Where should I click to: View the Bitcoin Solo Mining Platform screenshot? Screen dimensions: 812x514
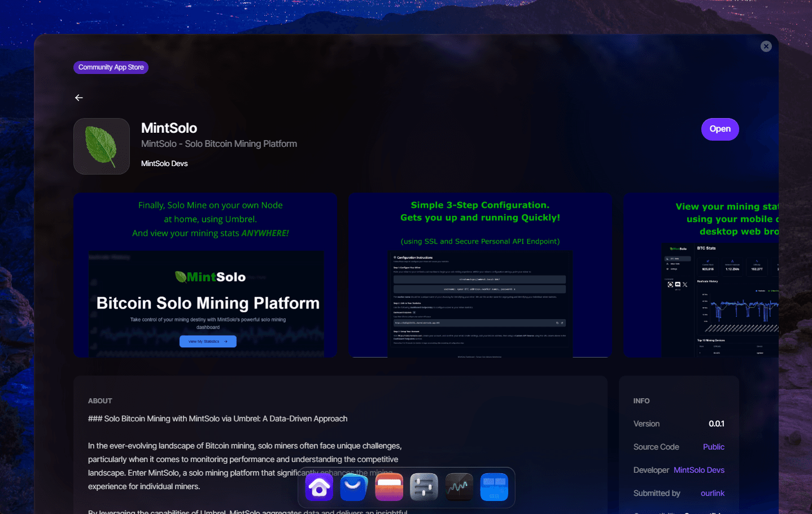point(206,275)
